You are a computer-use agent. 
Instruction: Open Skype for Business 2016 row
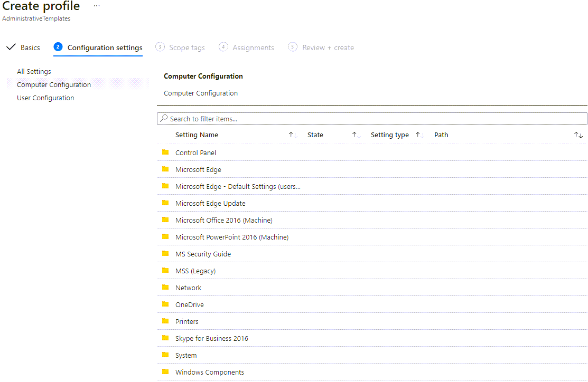372,338
